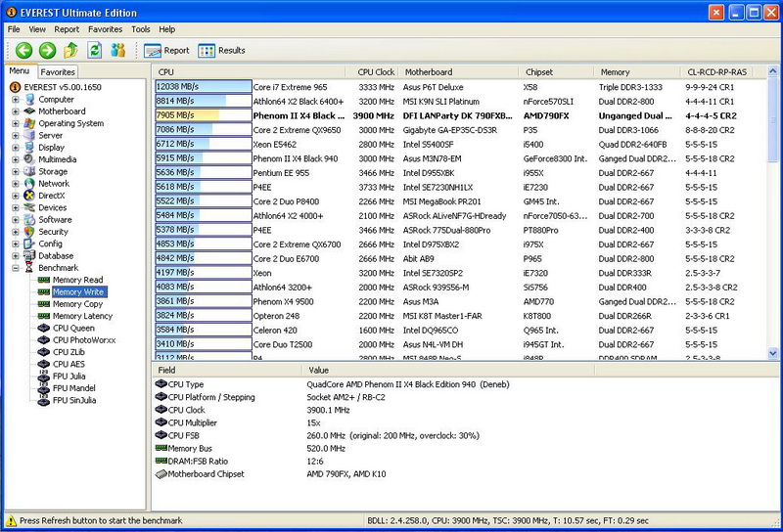
Task: Click the Config icon in the tree
Action: click(30, 244)
